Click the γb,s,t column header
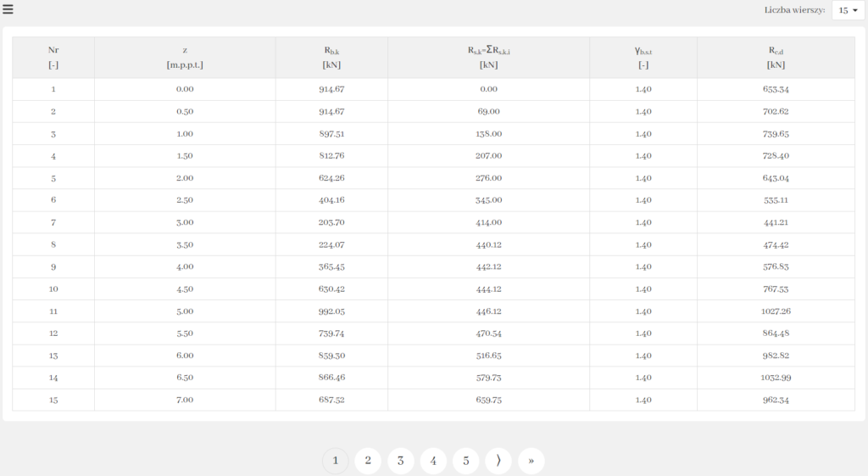Image resolution: width=868 pixels, height=476 pixels. 643,57
